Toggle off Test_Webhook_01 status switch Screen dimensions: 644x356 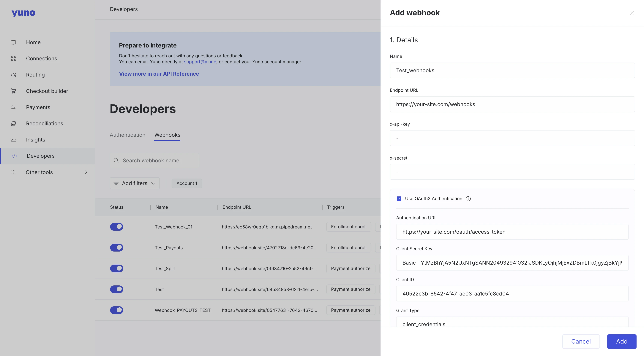tap(116, 227)
